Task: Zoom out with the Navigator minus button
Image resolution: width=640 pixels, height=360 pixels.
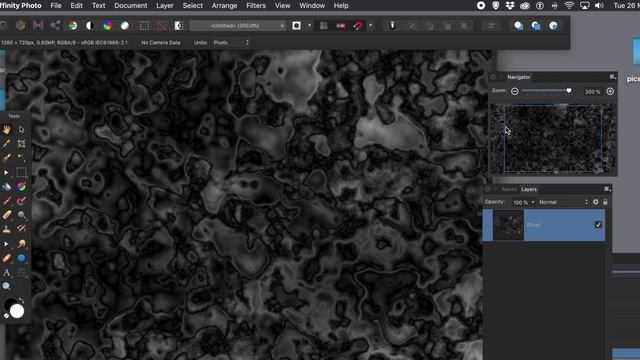Action: click(x=515, y=91)
